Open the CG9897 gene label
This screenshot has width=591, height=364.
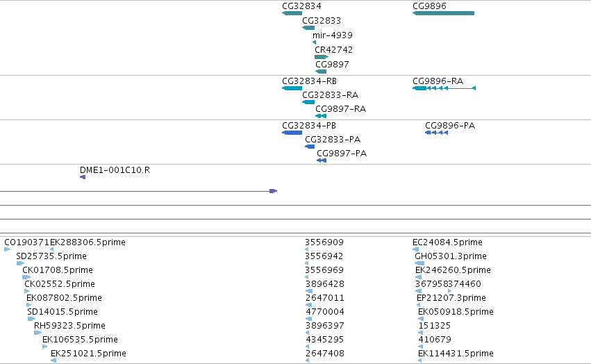(332, 64)
